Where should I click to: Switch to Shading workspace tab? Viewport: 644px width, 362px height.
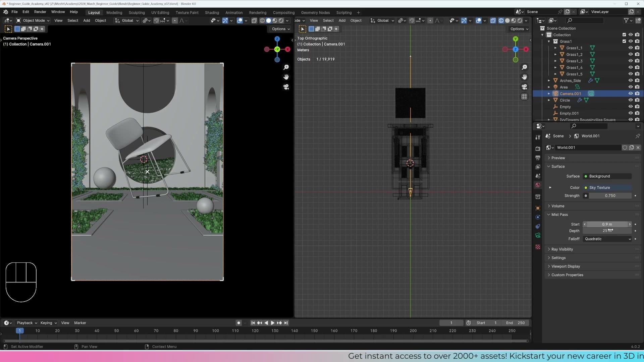(x=212, y=12)
